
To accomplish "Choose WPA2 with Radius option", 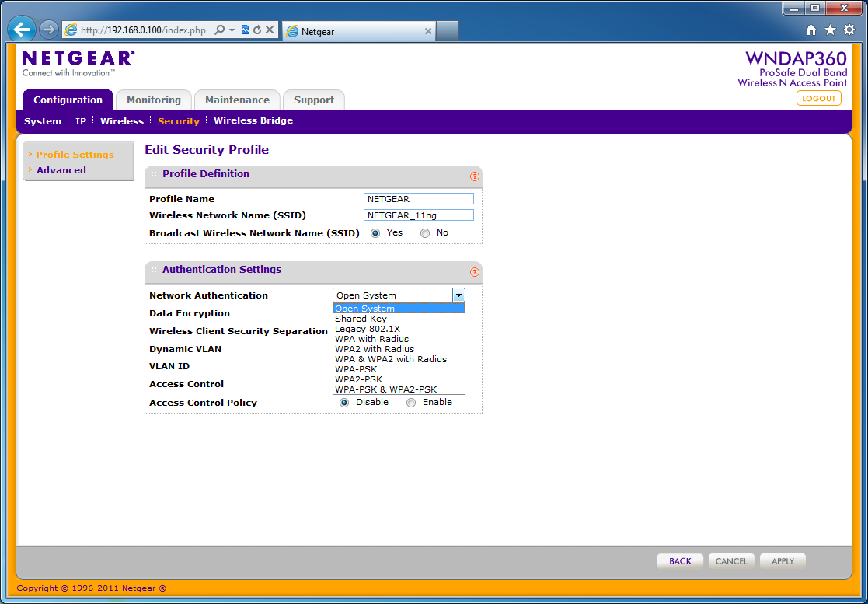I will (x=399, y=349).
